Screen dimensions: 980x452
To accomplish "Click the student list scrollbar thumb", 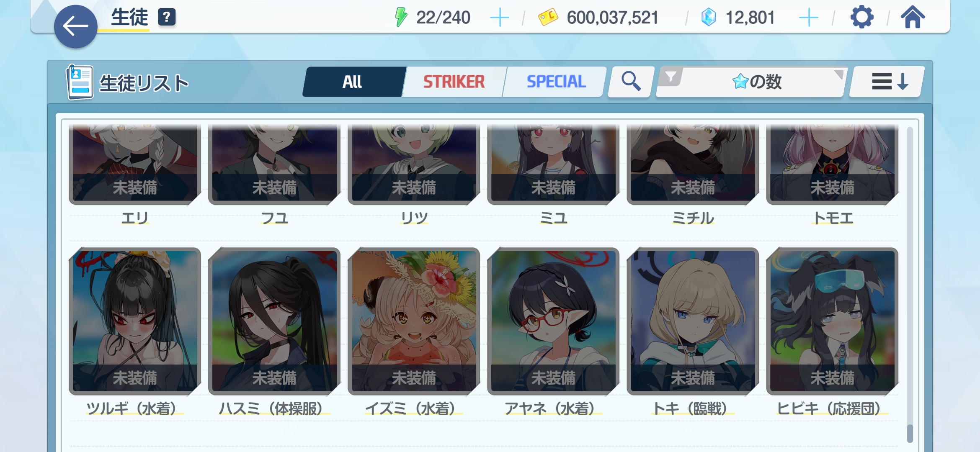I will (910, 433).
